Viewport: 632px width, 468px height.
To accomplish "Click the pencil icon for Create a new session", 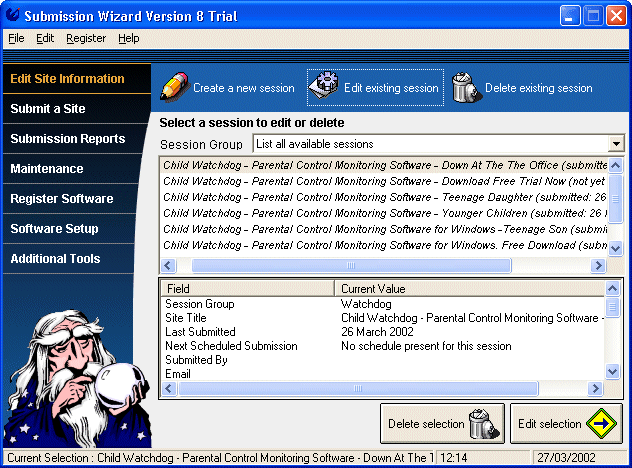I will click(x=175, y=87).
